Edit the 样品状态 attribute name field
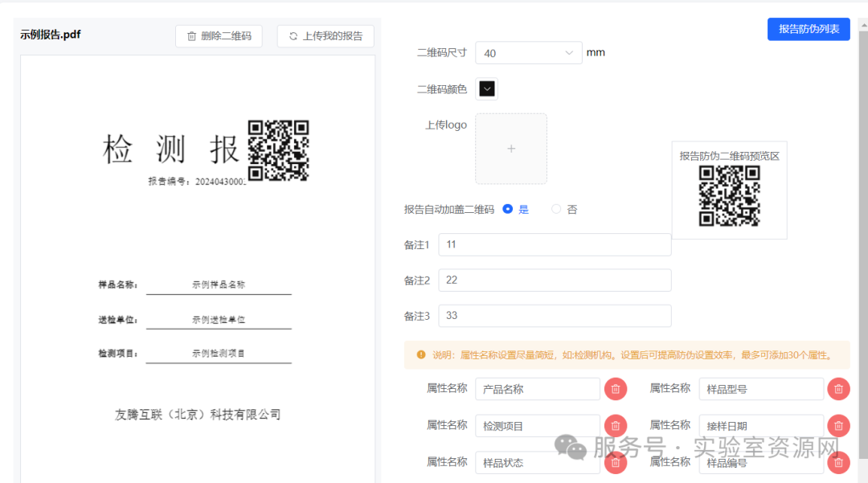868x483 pixels. 538,463
